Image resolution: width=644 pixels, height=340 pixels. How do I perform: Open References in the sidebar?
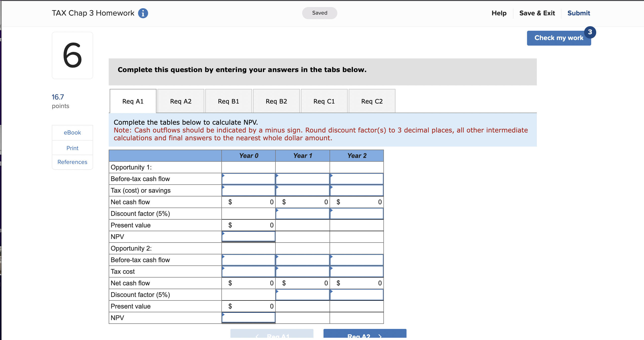click(72, 162)
